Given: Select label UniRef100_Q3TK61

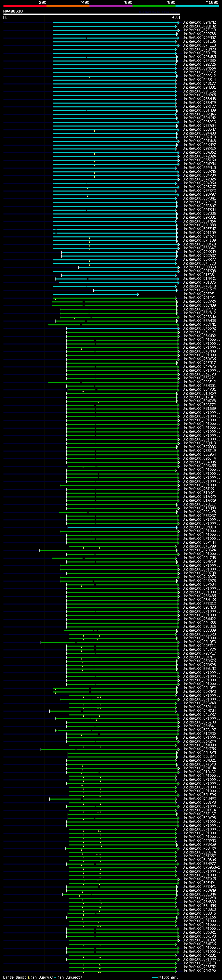Looking at the screenshot, I should click(199, 489).
